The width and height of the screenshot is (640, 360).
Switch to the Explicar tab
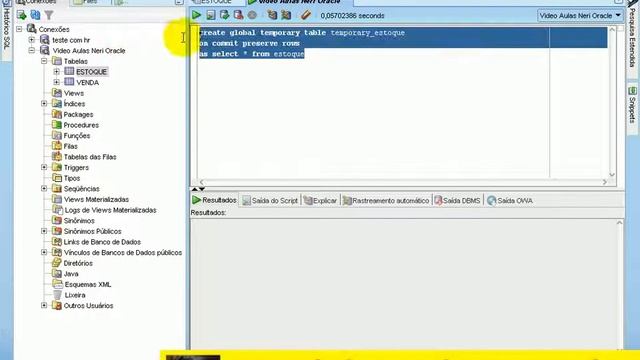pos(321,200)
